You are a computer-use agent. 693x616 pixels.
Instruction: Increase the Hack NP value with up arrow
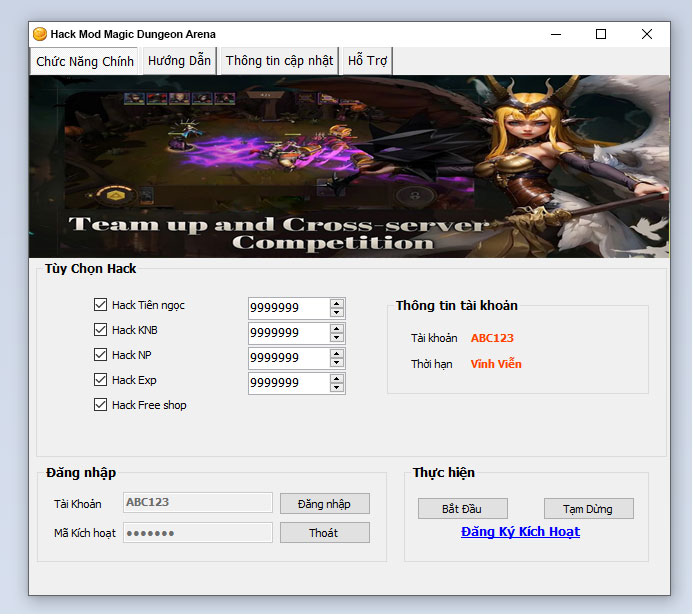tap(337, 354)
